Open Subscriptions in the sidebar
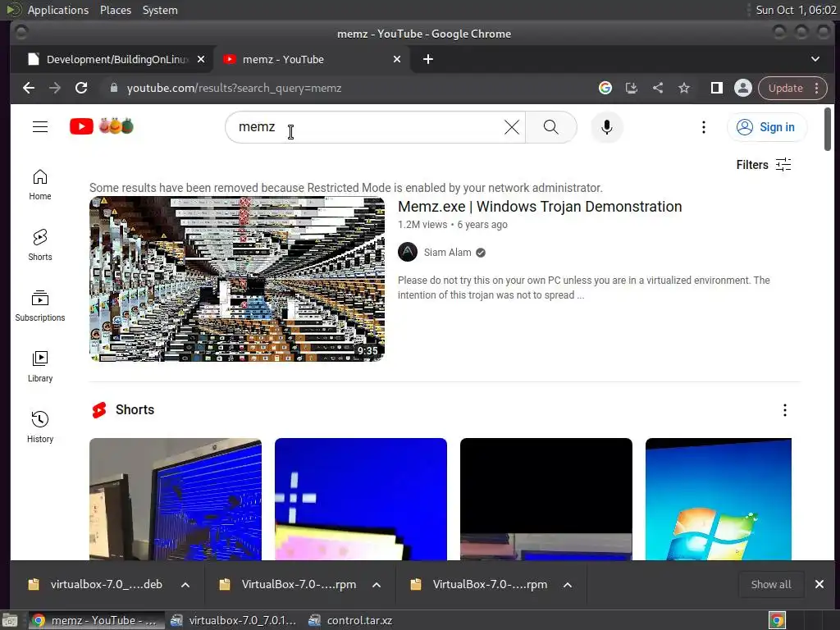The height and width of the screenshot is (630, 840). (x=40, y=306)
